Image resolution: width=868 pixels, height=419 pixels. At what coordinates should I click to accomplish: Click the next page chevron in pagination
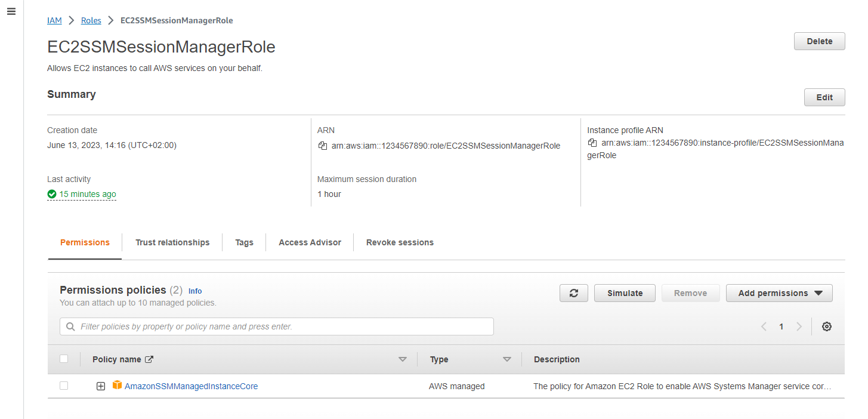[x=799, y=326]
